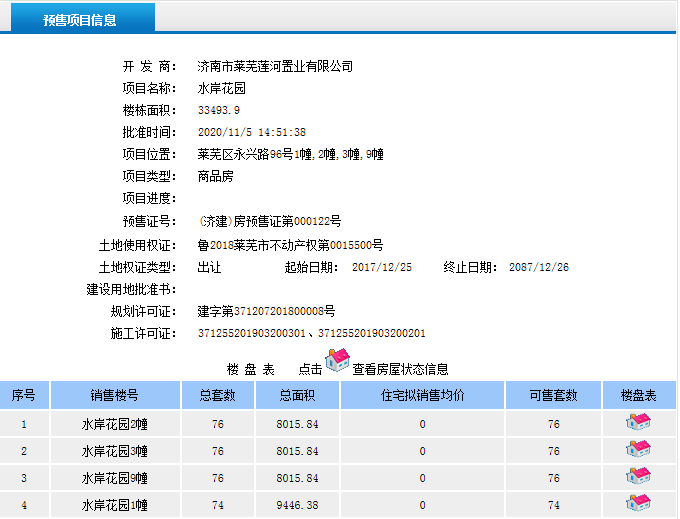Open 楼盘表 house icon for 水岸花园3幢
Image resolution: width=680 pixels, height=519 pixels.
tap(638, 449)
